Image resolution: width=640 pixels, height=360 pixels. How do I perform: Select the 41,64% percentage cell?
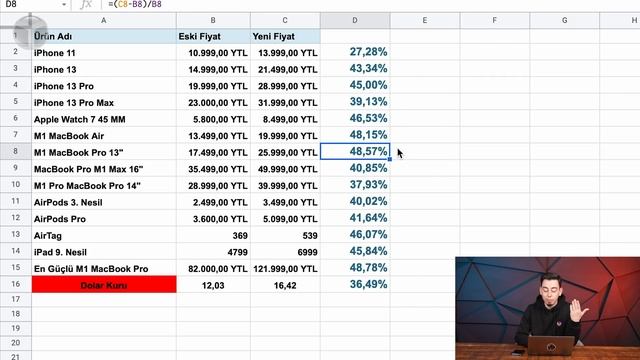(355, 218)
